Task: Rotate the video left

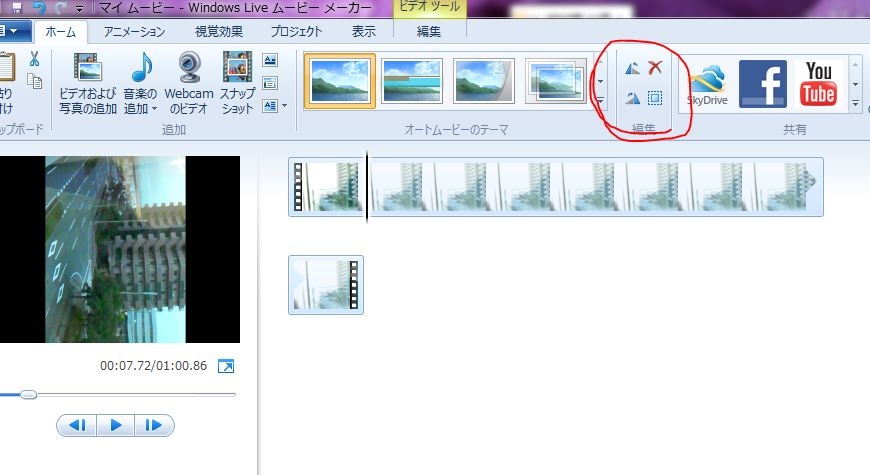Action: point(632,68)
